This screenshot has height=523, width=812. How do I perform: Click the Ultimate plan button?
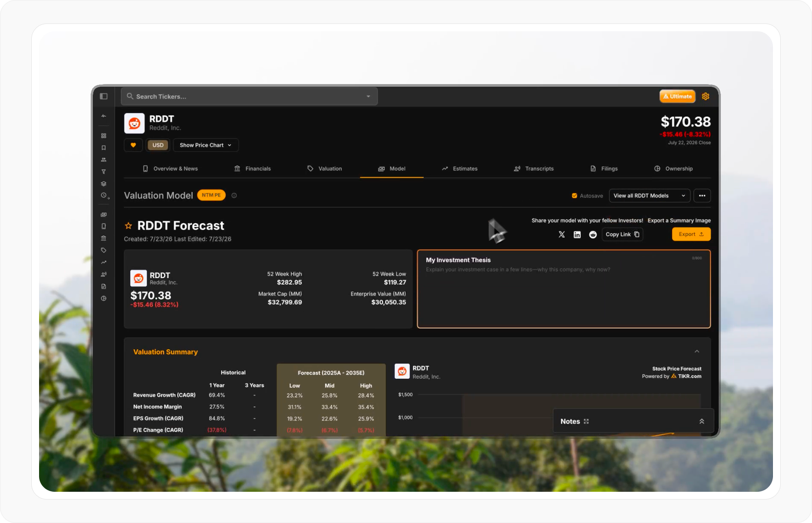(x=678, y=96)
